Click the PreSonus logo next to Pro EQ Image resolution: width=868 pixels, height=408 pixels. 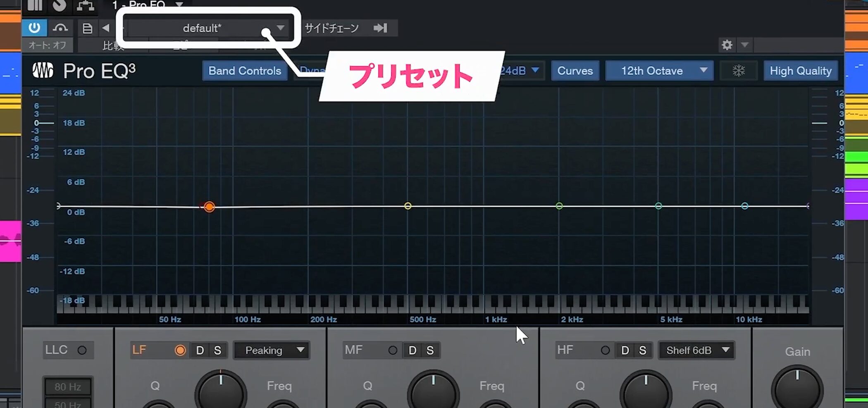coord(43,71)
